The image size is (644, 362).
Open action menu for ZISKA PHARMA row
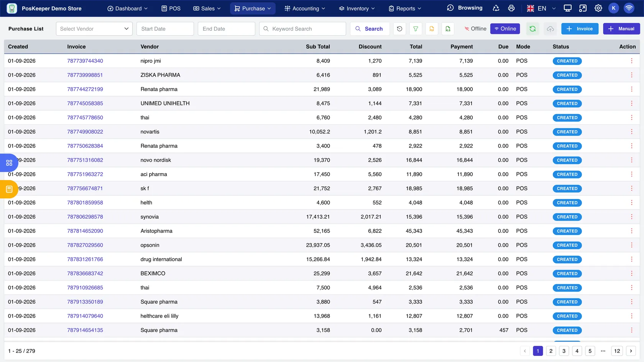(x=631, y=75)
